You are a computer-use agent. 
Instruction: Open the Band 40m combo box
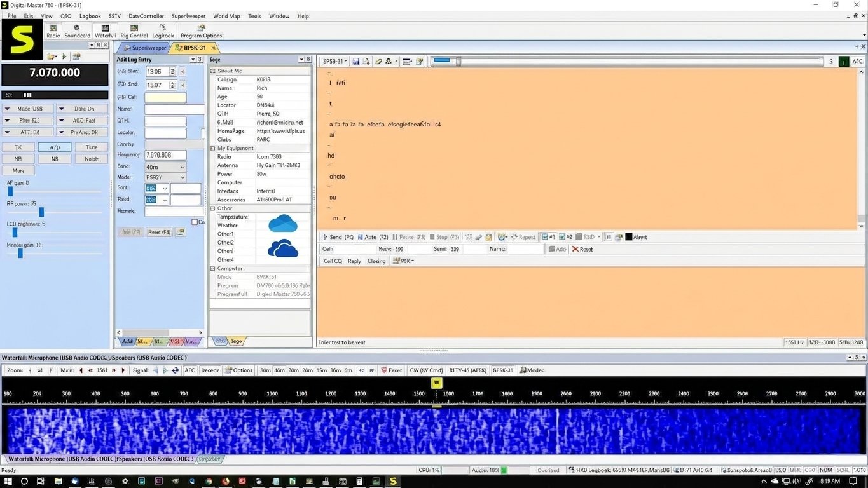tap(165, 167)
